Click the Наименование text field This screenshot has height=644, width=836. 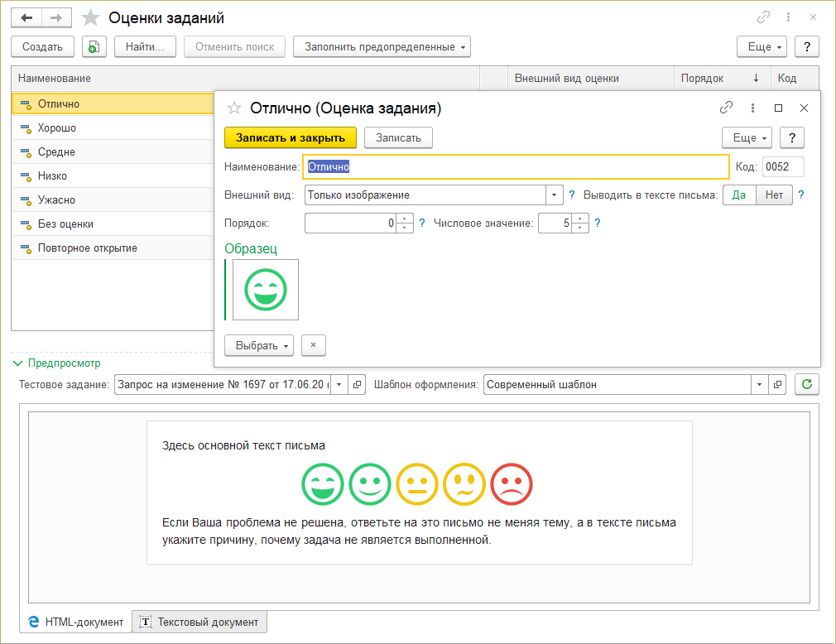point(516,167)
